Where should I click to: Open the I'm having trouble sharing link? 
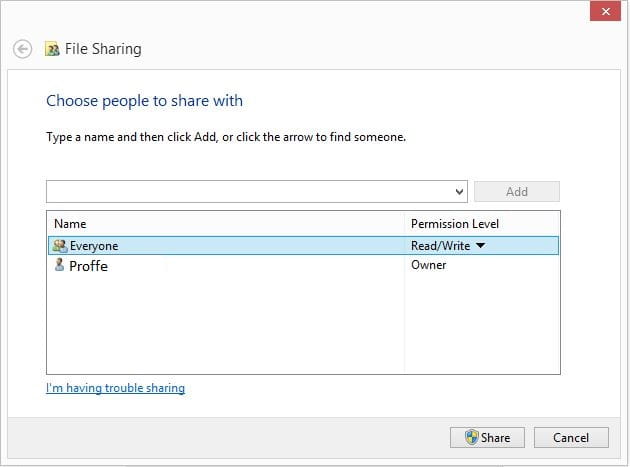coord(115,388)
